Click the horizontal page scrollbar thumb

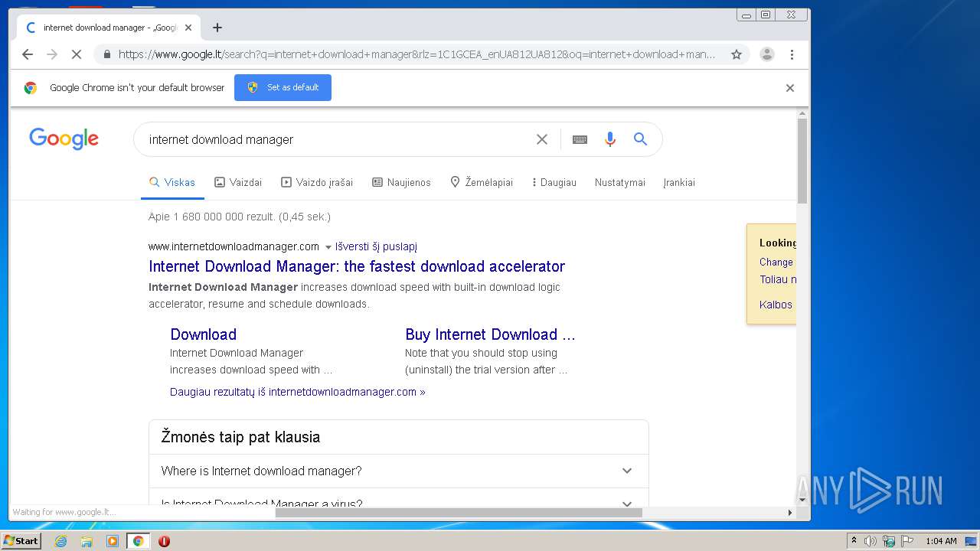(459, 513)
